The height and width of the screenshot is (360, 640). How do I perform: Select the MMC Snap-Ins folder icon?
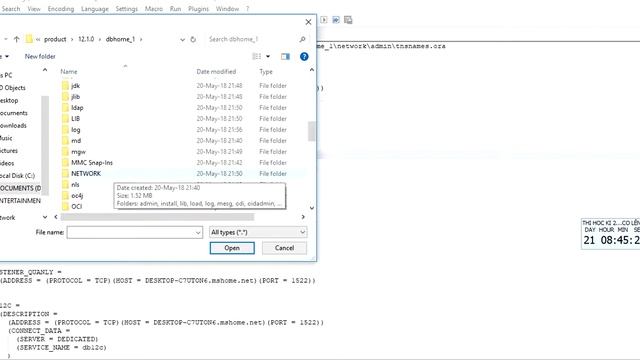[65, 163]
